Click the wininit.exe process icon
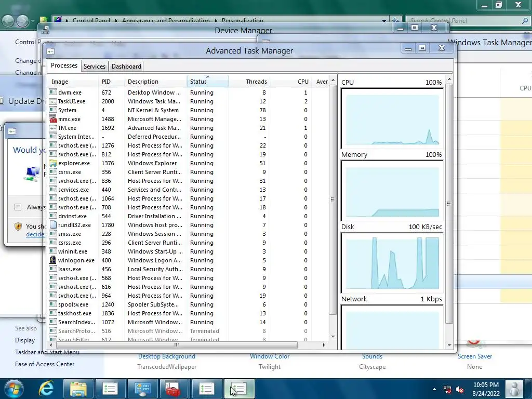 (53, 251)
